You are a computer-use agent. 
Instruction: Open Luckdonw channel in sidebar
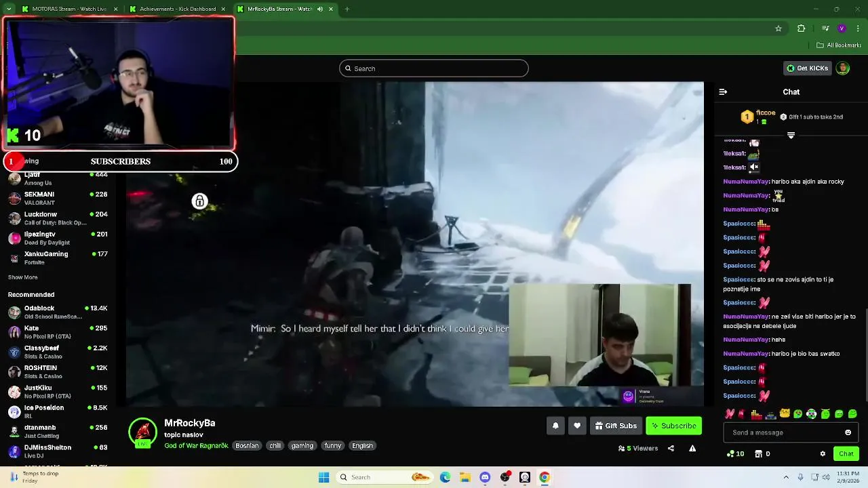click(58, 218)
